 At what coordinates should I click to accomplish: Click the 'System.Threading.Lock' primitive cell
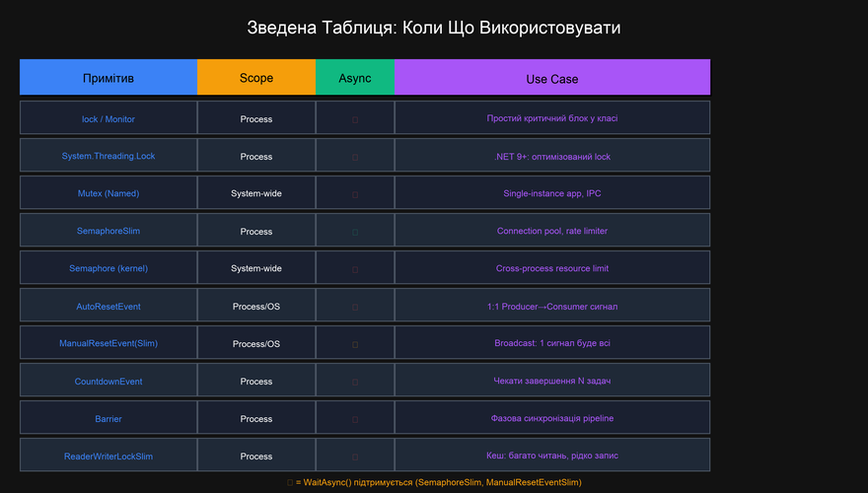pyautogui.click(x=108, y=156)
